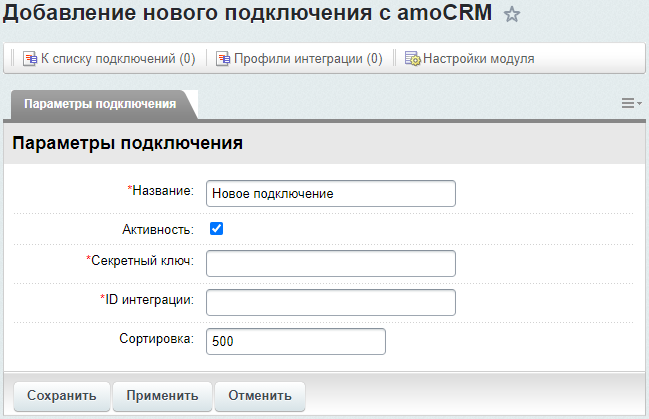Click the Сортировка label text

[x=156, y=339]
